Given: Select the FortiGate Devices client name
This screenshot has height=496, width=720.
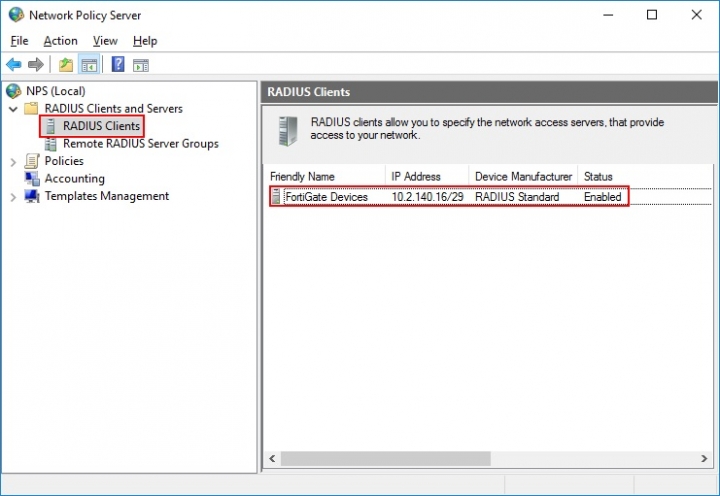Looking at the screenshot, I should pyautogui.click(x=326, y=197).
